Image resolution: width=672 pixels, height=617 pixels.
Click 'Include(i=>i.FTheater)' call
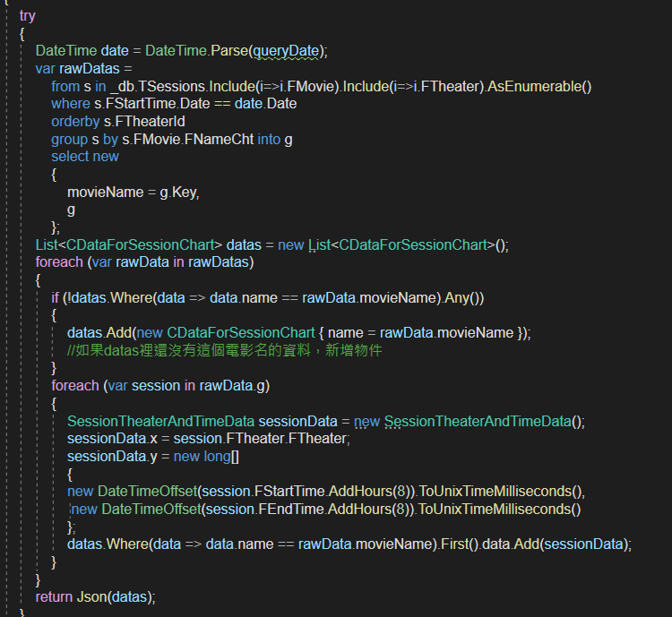(414, 87)
